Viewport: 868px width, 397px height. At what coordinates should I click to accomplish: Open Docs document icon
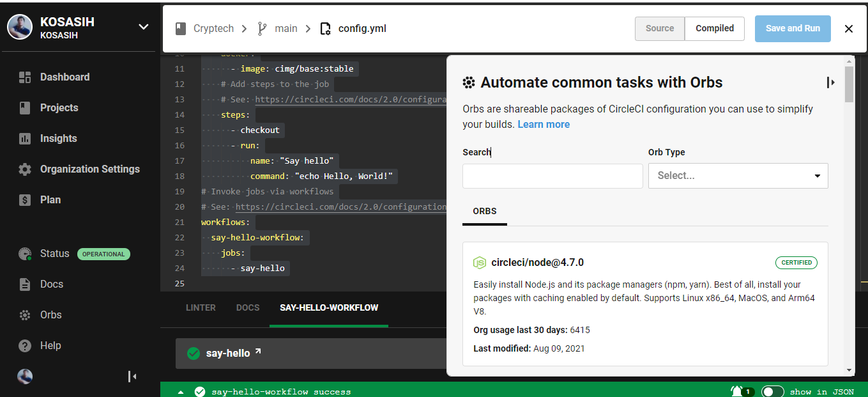point(25,284)
